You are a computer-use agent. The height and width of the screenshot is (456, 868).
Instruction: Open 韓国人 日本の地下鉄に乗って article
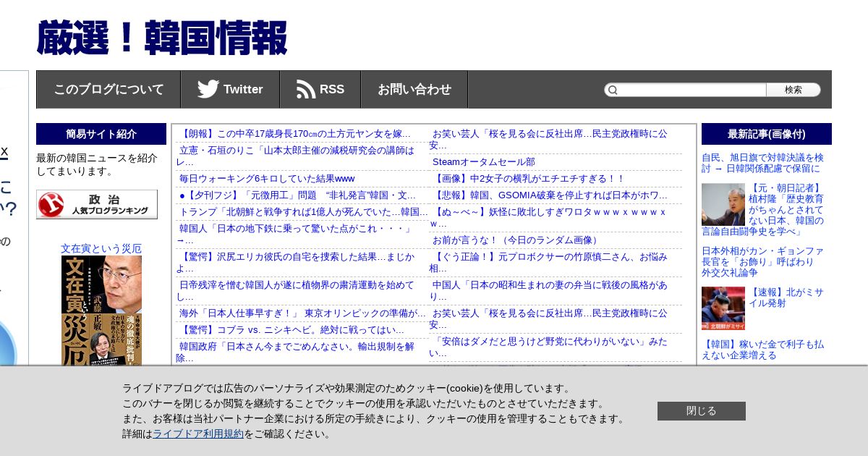click(294, 234)
